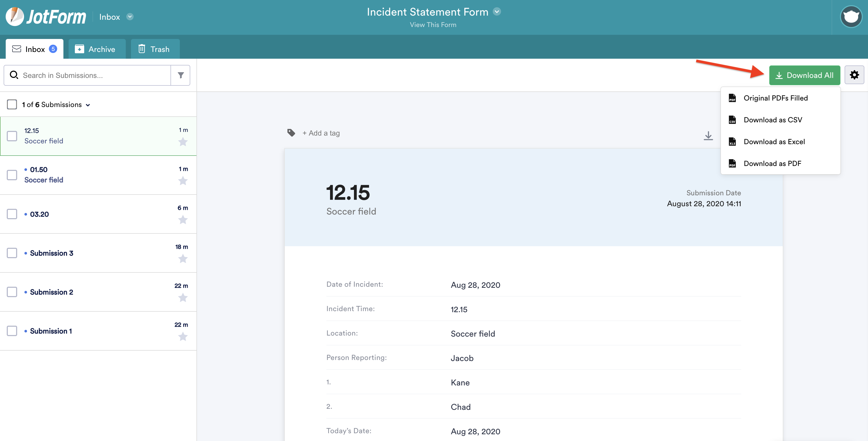This screenshot has height=441, width=868.
Task: Check the select-all submissions checkbox
Action: coord(12,104)
